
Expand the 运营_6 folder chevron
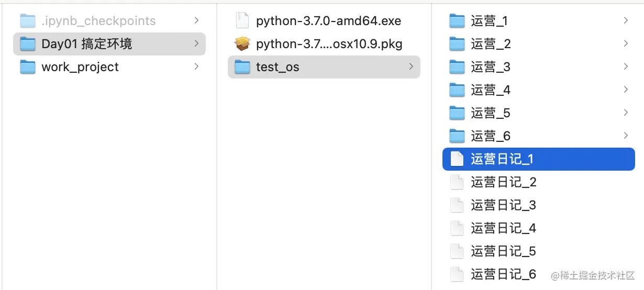tap(626, 136)
